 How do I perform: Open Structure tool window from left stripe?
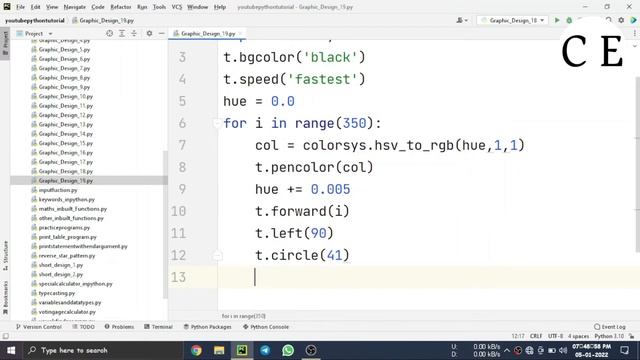tap(5, 256)
